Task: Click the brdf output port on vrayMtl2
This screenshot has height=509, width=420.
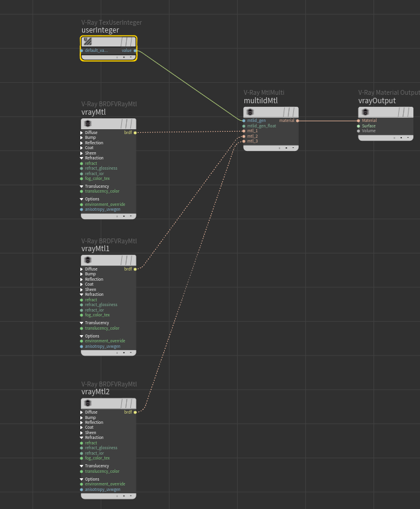Action: coord(135,412)
